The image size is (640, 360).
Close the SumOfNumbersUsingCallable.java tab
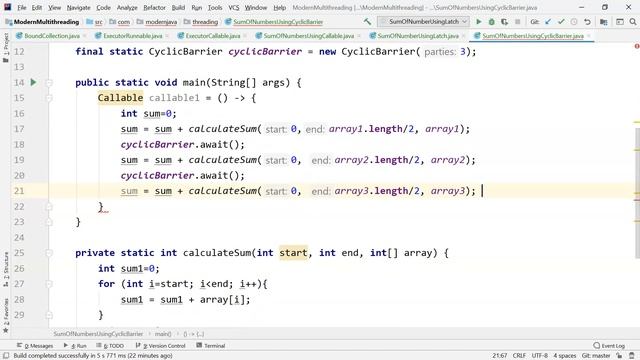pyautogui.click(x=359, y=36)
